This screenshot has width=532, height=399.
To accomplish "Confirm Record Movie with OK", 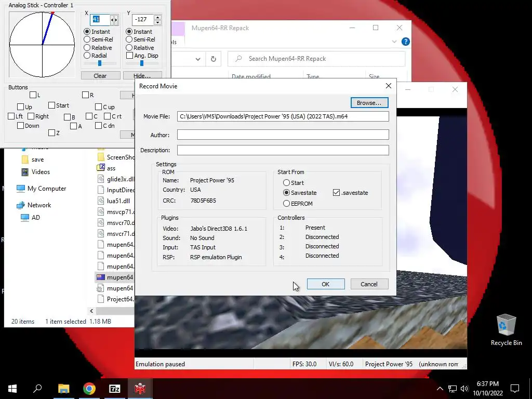I will (326, 284).
